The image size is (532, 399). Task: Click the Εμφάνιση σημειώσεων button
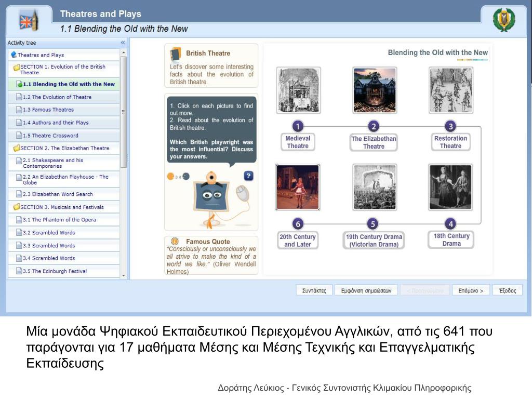[366, 290]
